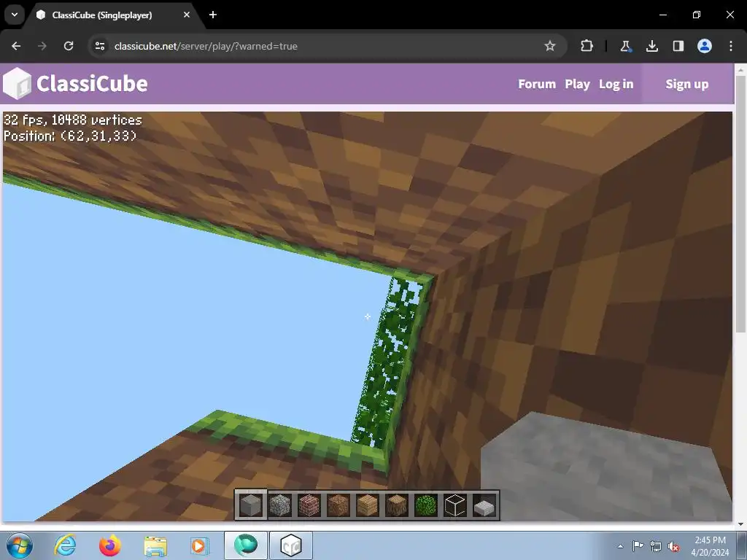This screenshot has width=747, height=560.
Task: Select the glass block in the hotbar
Action: click(x=455, y=505)
